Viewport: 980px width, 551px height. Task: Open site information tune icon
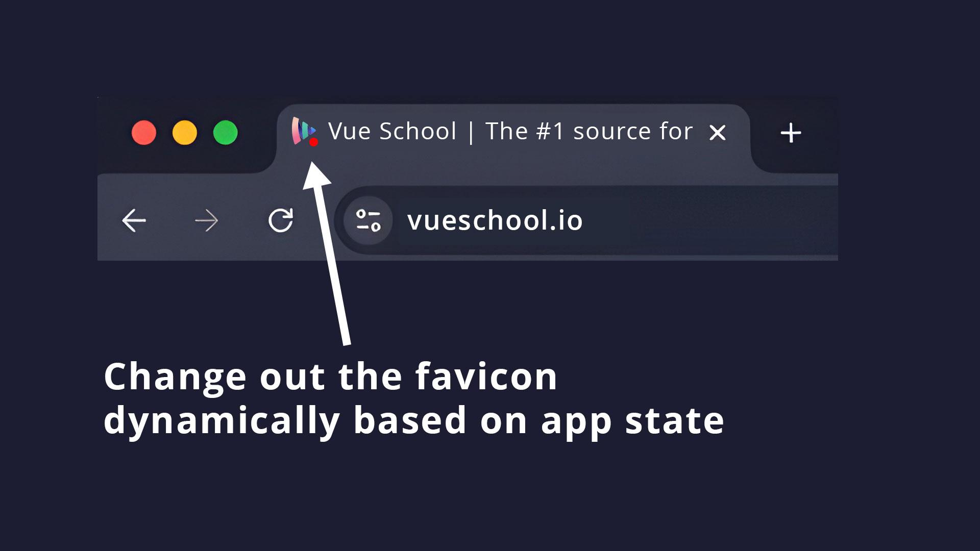point(369,220)
